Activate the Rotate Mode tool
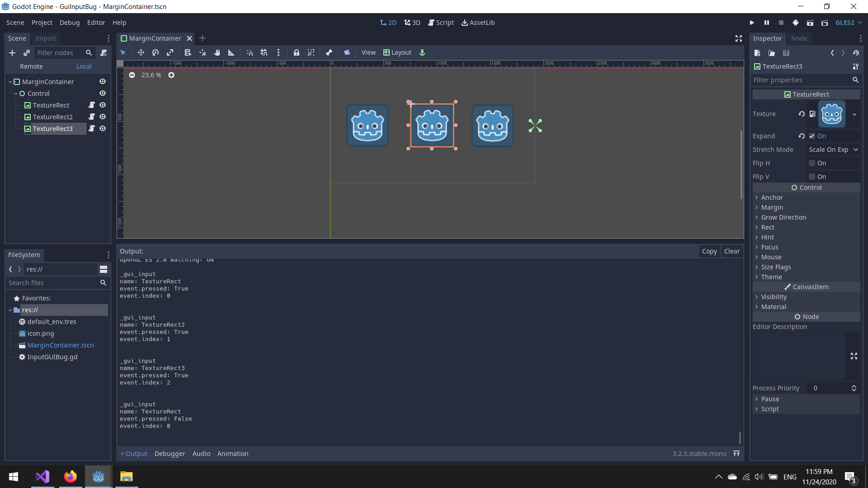Viewport: 868px width, 488px height. (x=155, y=52)
